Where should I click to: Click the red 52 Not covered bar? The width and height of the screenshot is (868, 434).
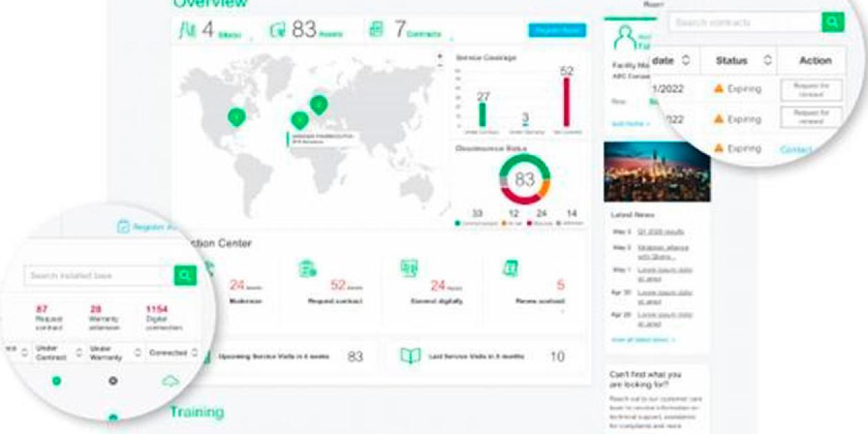click(x=567, y=101)
